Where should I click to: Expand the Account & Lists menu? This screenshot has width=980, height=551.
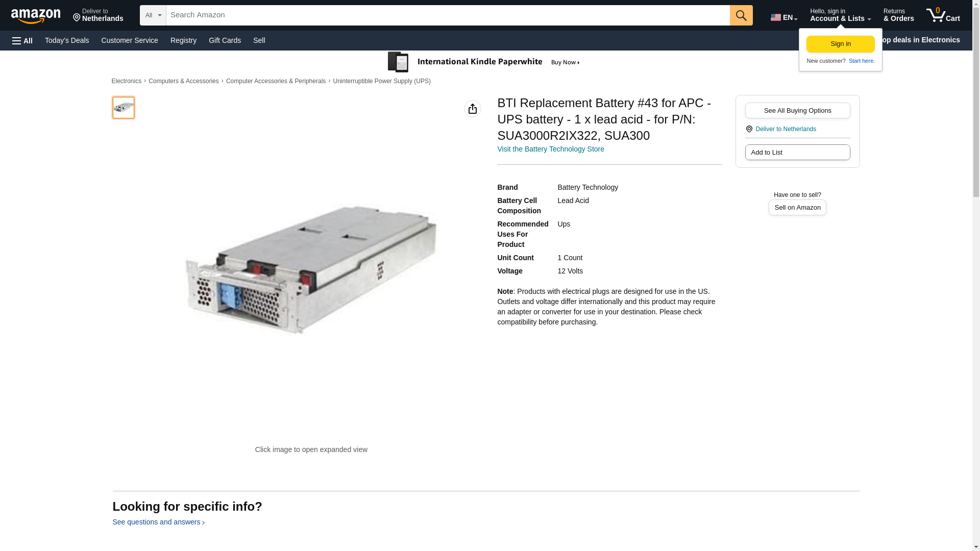coord(840,15)
